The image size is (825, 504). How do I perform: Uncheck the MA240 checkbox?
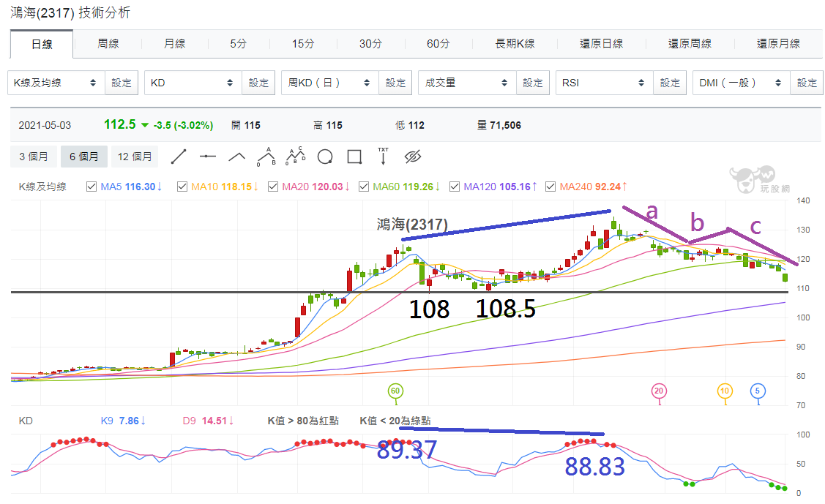pyautogui.click(x=550, y=187)
